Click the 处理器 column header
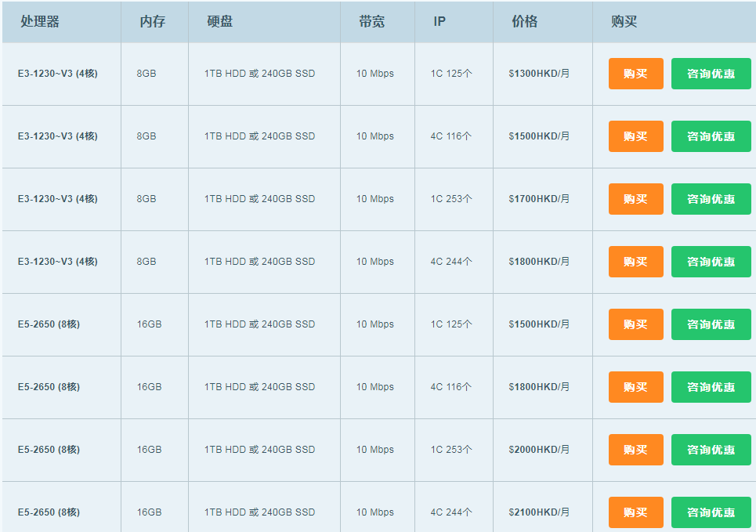This screenshot has height=532, width=756. tap(40, 22)
